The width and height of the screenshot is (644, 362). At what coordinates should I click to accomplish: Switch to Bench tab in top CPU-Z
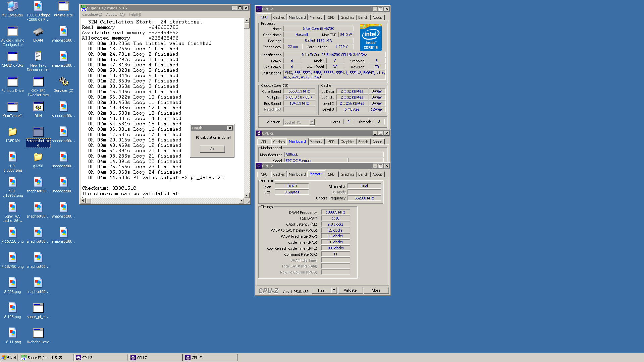click(363, 17)
